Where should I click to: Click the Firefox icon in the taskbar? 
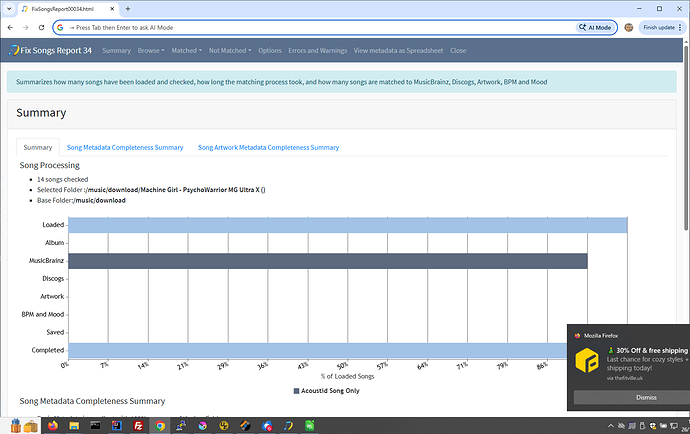coord(53,425)
